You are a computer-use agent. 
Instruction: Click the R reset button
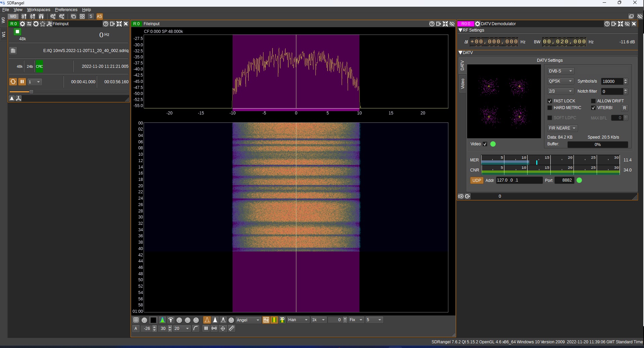pos(625,108)
